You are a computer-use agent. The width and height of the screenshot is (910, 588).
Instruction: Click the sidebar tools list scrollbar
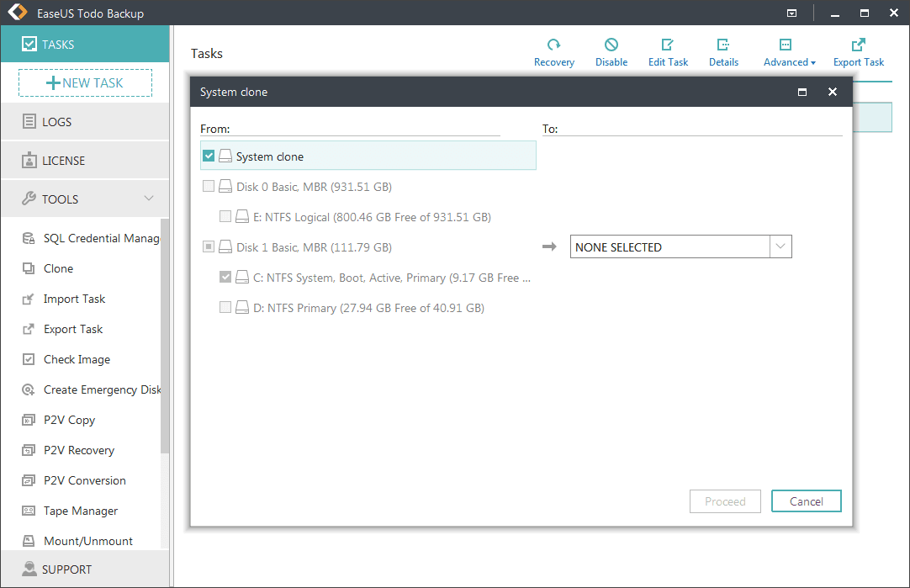pos(165,336)
